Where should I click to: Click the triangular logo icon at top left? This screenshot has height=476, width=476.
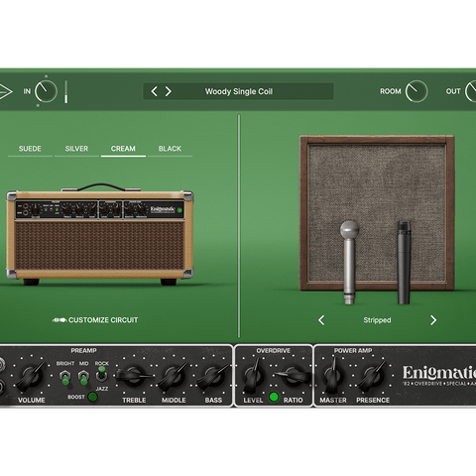click(5, 91)
